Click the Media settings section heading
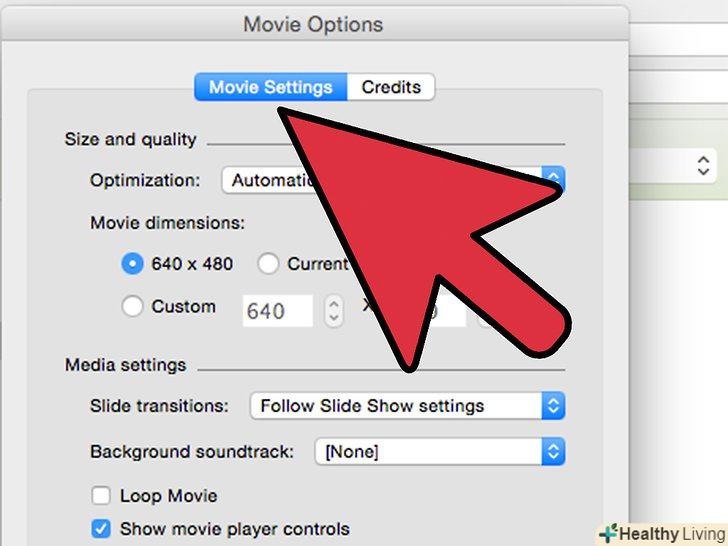The image size is (728, 546). click(x=125, y=365)
